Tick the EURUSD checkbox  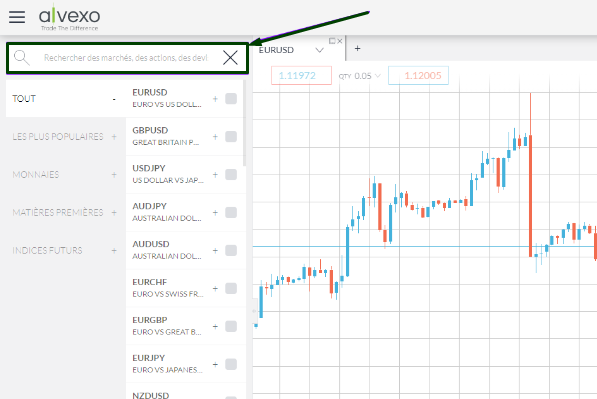pyautogui.click(x=231, y=99)
